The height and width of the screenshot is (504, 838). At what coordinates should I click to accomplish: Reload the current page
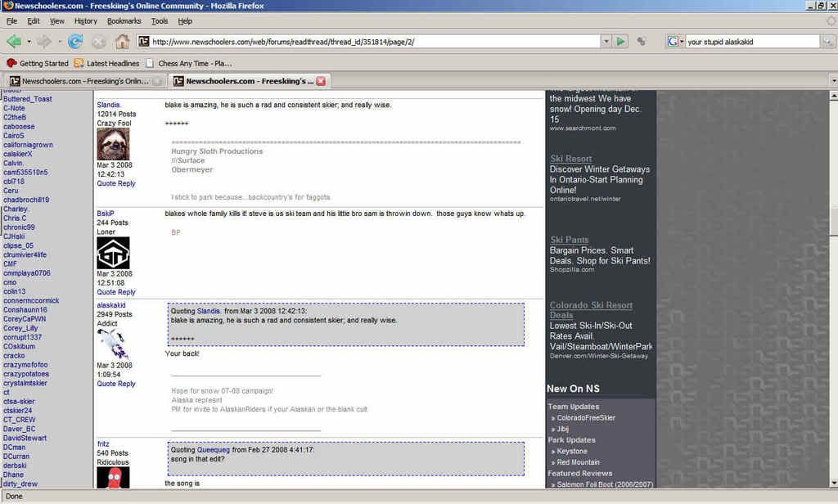75,41
